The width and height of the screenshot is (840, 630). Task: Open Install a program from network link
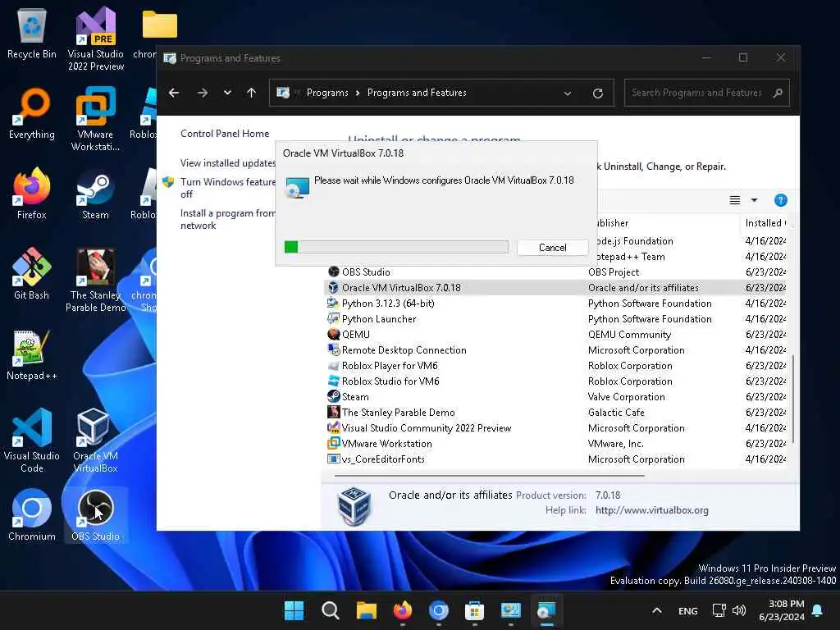tap(228, 219)
